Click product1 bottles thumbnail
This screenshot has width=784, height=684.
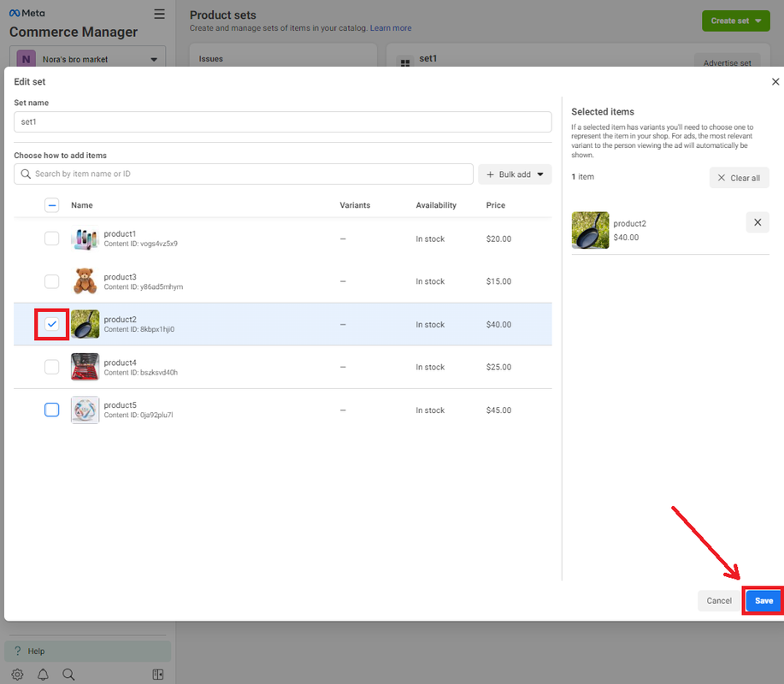85,239
